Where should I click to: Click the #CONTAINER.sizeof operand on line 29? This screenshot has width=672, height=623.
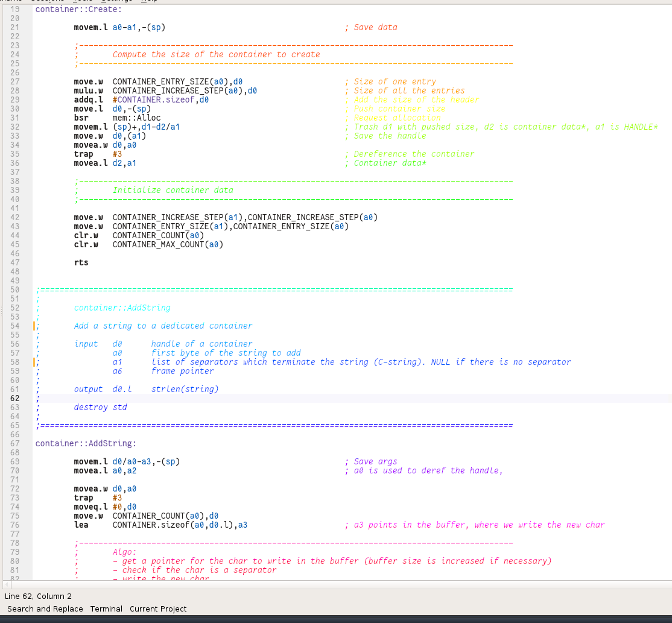tap(154, 100)
